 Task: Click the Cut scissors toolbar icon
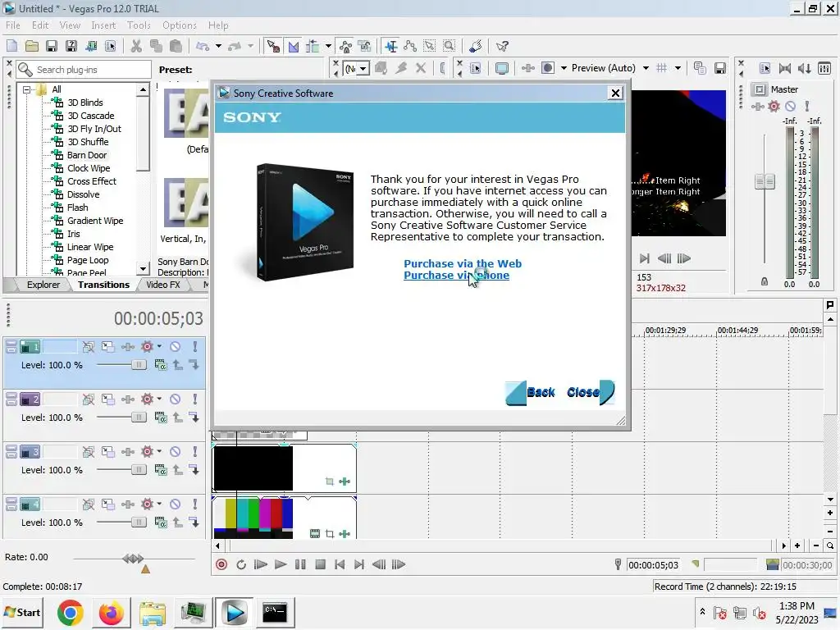point(137,46)
